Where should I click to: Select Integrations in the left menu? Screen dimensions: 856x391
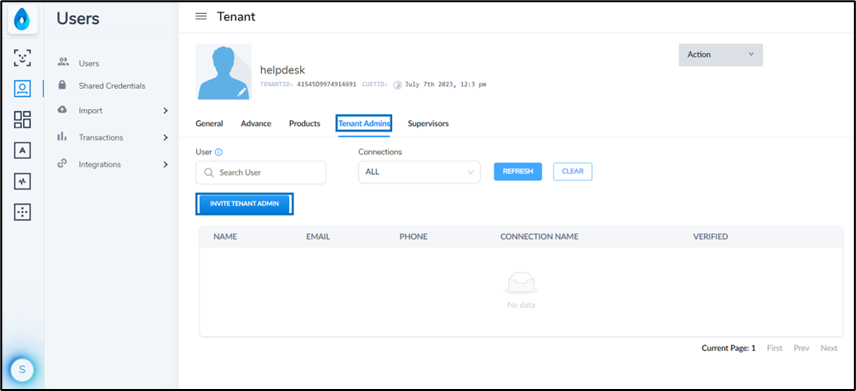click(100, 164)
